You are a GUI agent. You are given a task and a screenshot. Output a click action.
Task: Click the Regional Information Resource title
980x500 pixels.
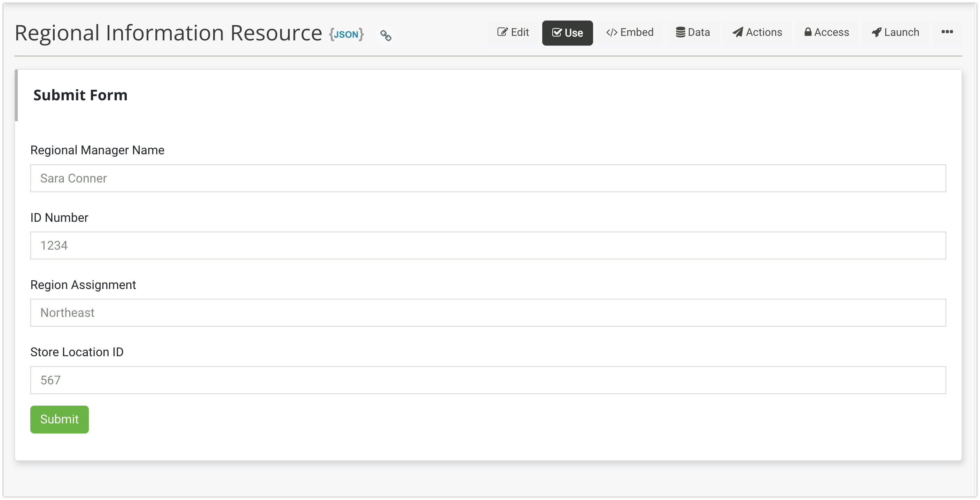pos(168,33)
